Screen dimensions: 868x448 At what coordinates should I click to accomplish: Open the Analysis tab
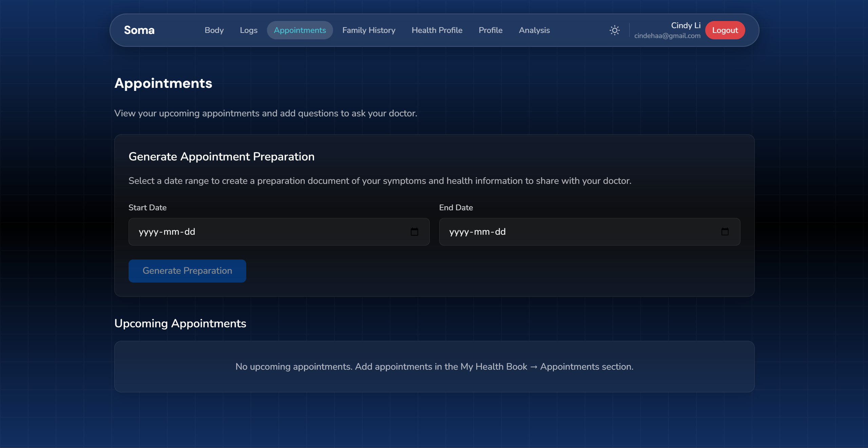point(534,30)
